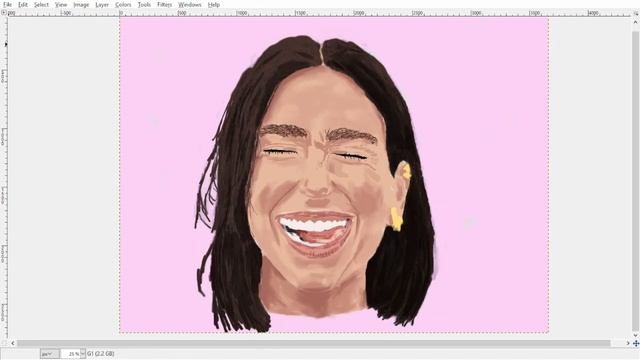Screen dimensions: 640x360
Task: Click vertical scrollbar up arrow
Action: click(x=636, y=22)
